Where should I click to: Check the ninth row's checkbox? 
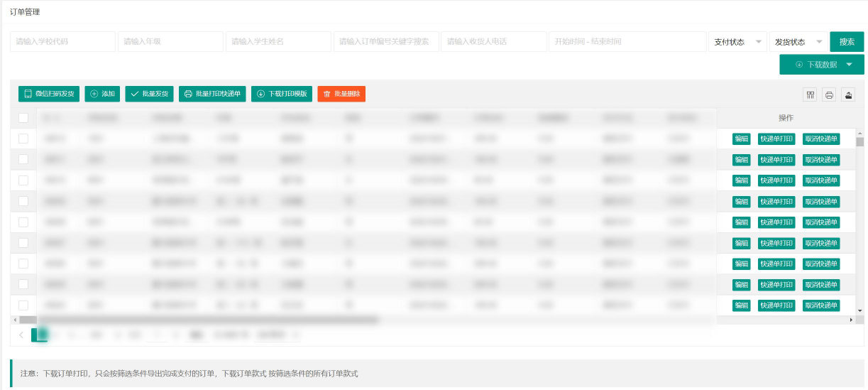[x=23, y=305]
